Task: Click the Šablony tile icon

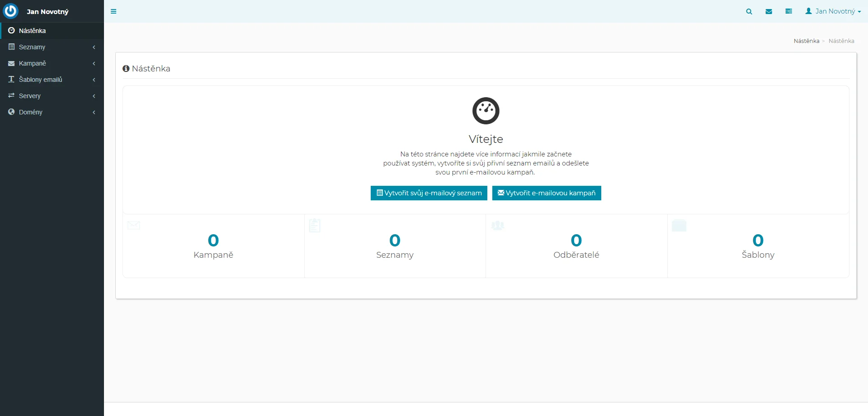Action: tap(679, 225)
